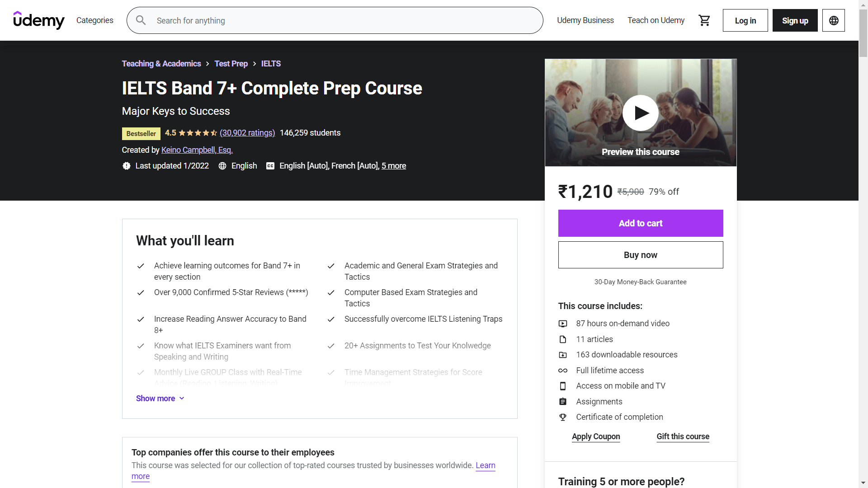Click the 146,259 students text
This screenshot has width=868, height=488.
click(x=310, y=133)
